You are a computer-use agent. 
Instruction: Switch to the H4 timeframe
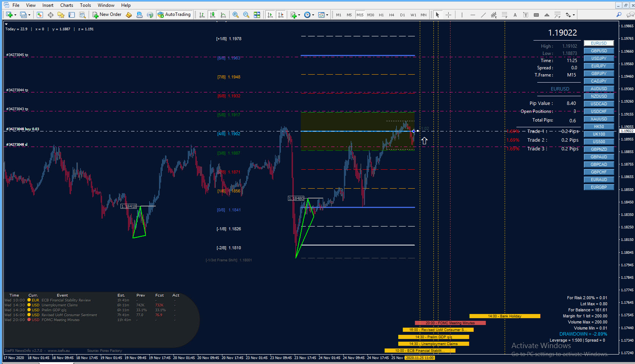coord(392,15)
